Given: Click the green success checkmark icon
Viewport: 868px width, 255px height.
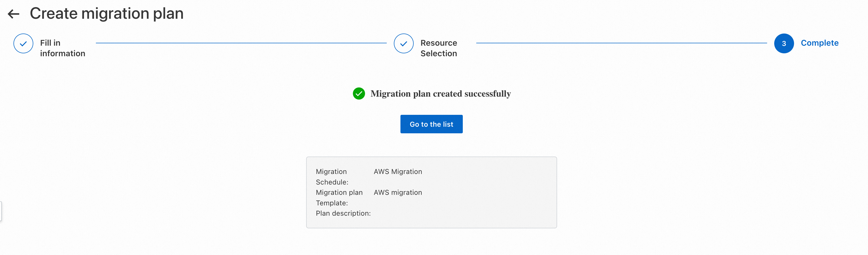Looking at the screenshot, I should click(x=358, y=94).
